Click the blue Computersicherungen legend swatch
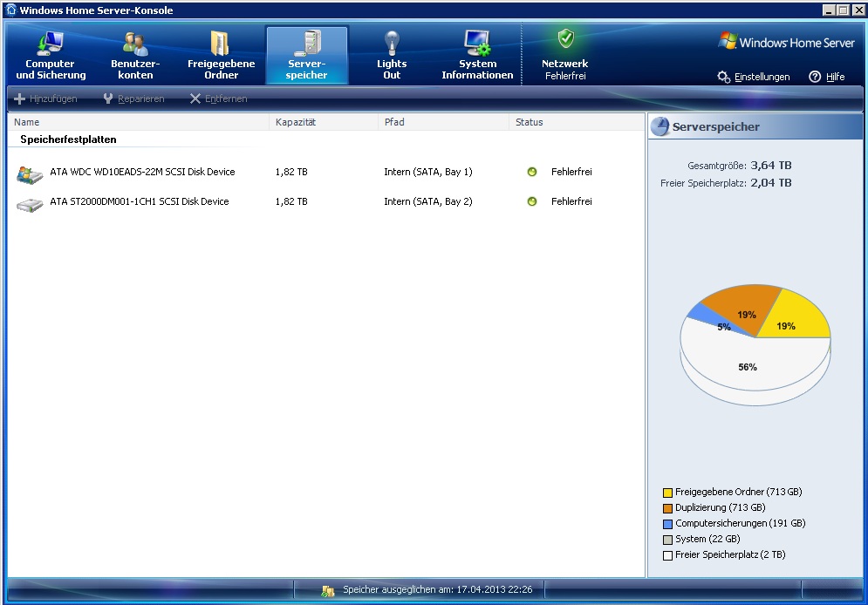The width and height of the screenshot is (868, 605). pos(667,524)
